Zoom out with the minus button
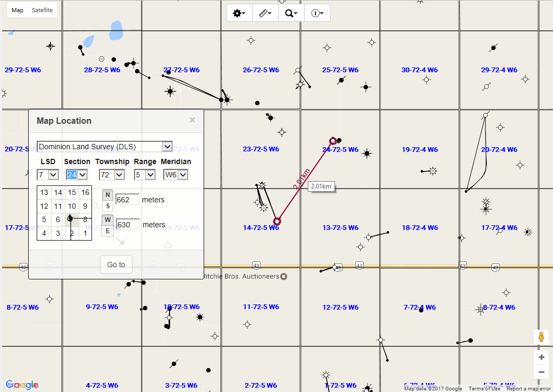The image size is (553, 392). pyautogui.click(x=541, y=372)
